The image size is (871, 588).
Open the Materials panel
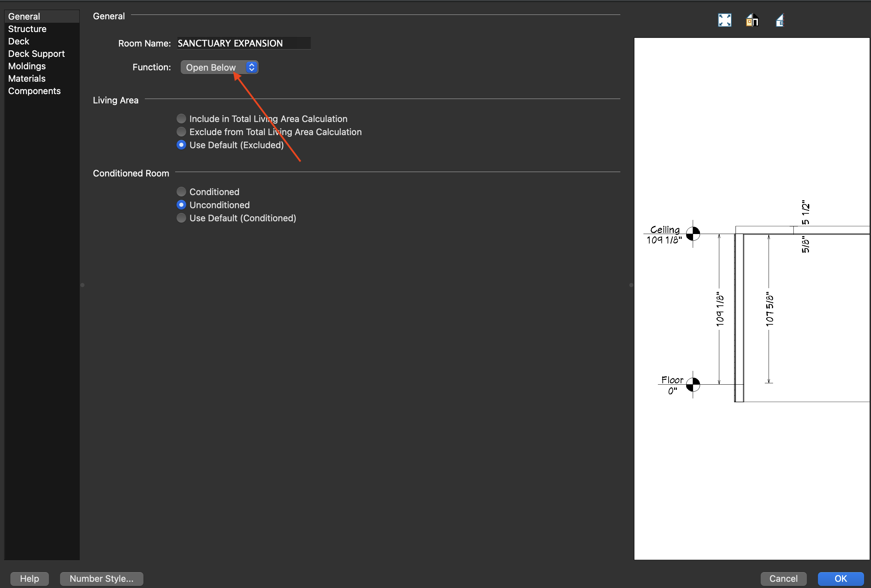point(27,78)
